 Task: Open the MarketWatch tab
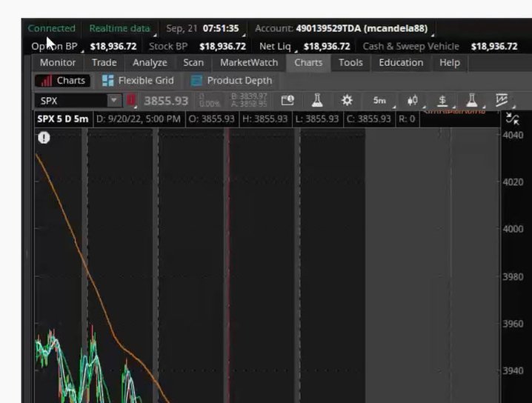[249, 63]
